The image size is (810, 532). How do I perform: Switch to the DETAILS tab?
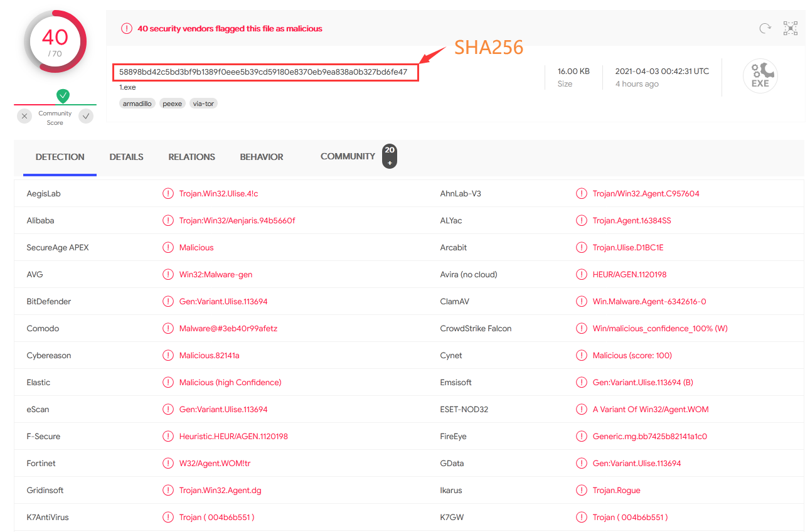tap(126, 157)
